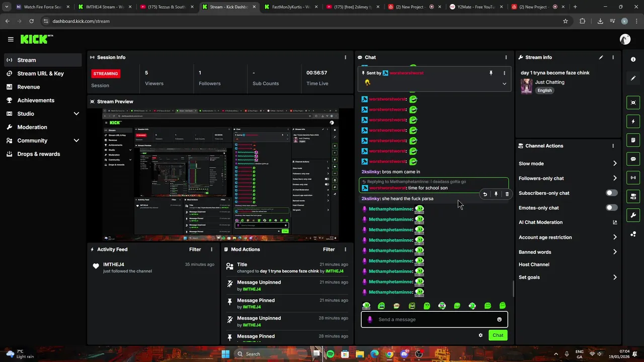This screenshot has height=362, width=644.
Task: Toggle Emotes-only chat switch
Action: click(x=611, y=208)
